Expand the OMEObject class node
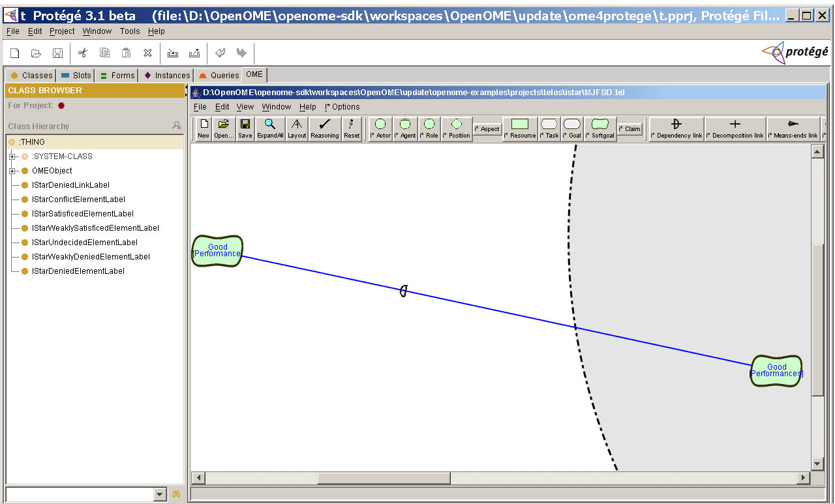 pos(13,170)
